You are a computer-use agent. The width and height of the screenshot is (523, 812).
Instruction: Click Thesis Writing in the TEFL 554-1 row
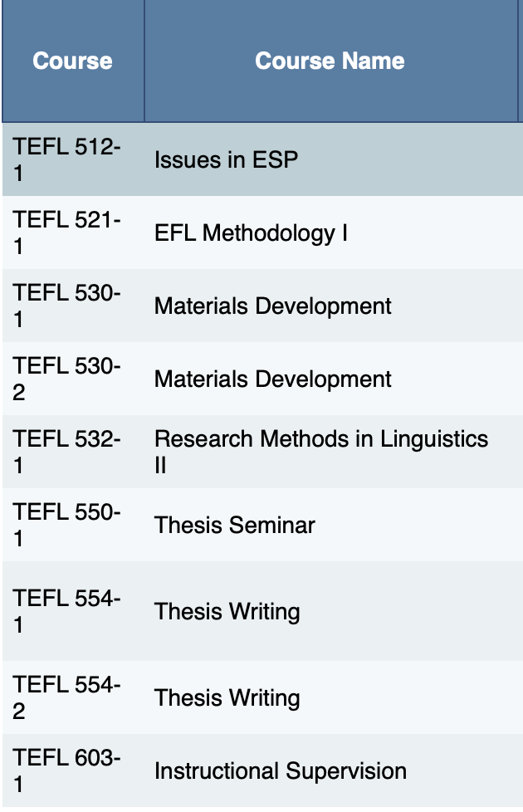[x=227, y=611]
